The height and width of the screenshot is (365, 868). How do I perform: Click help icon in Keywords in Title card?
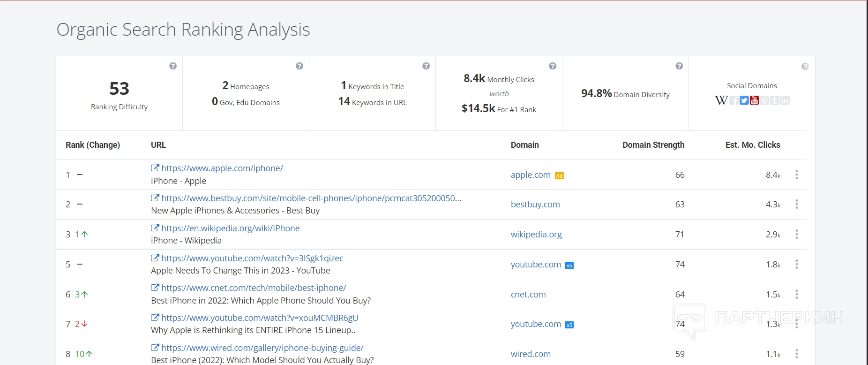[426, 66]
